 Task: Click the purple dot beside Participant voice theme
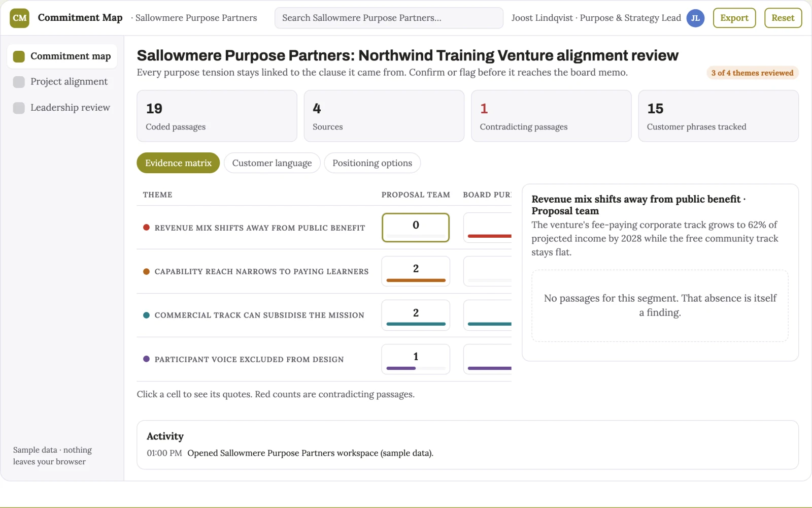pyautogui.click(x=146, y=359)
